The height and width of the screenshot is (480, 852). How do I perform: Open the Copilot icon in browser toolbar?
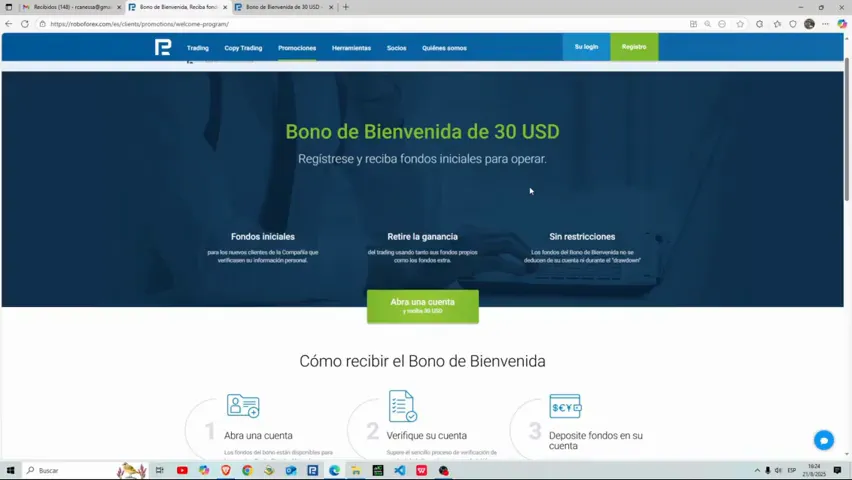tap(842, 24)
